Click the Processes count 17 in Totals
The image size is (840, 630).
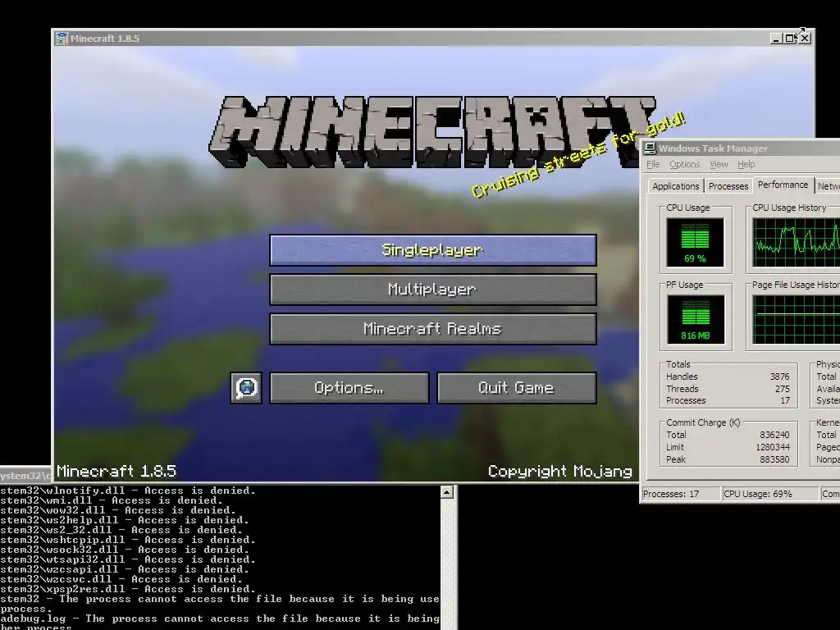click(x=785, y=400)
